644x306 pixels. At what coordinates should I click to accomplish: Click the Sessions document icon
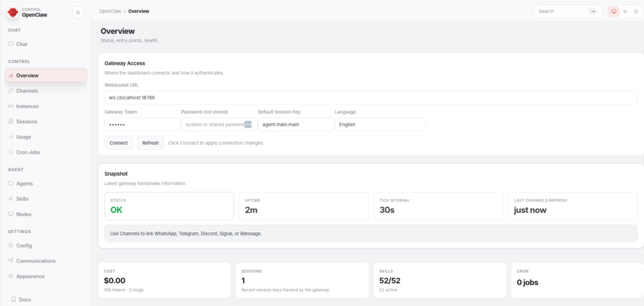(x=11, y=122)
